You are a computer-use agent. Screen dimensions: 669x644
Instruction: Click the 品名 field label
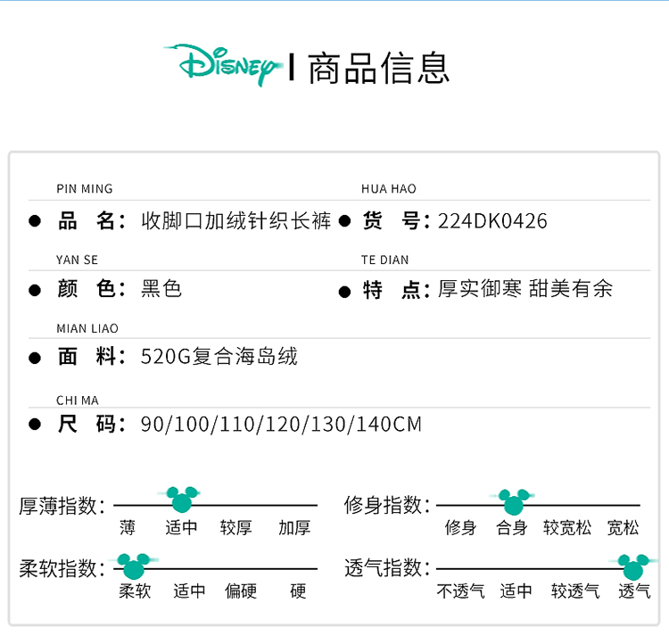tap(91, 220)
